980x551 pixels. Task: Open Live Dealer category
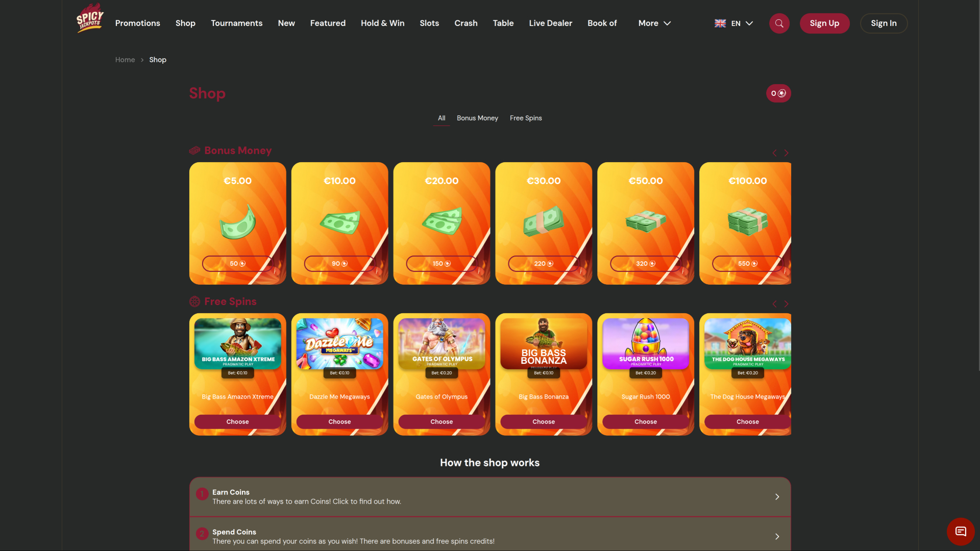pyautogui.click(x=550, y=23)
